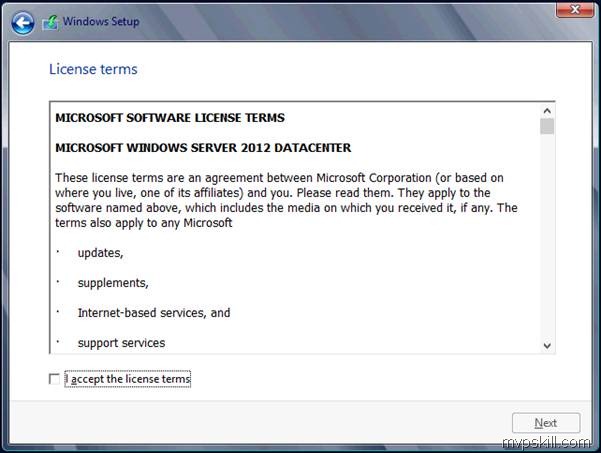Image resolution: width=601 pixels, height=453 pixels.
Task: Click line 'terms also apply to any Microsoft'
Action: click(x=144, y=223)
